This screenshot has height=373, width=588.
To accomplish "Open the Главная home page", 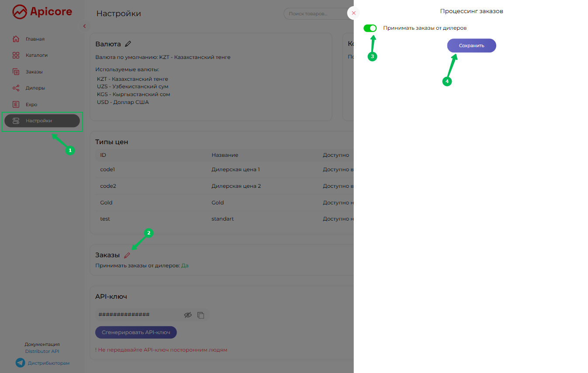I will tap(35, 39).
